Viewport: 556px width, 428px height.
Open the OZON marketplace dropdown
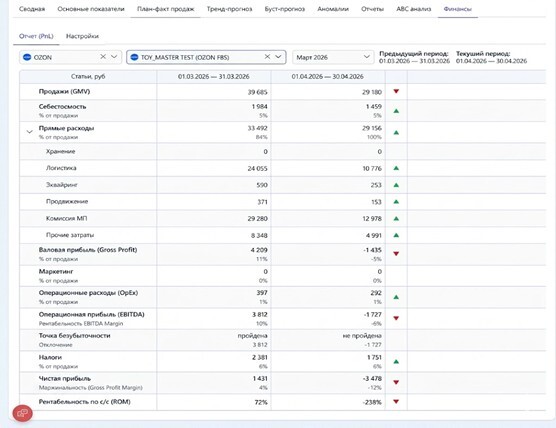tap(114, 57)
